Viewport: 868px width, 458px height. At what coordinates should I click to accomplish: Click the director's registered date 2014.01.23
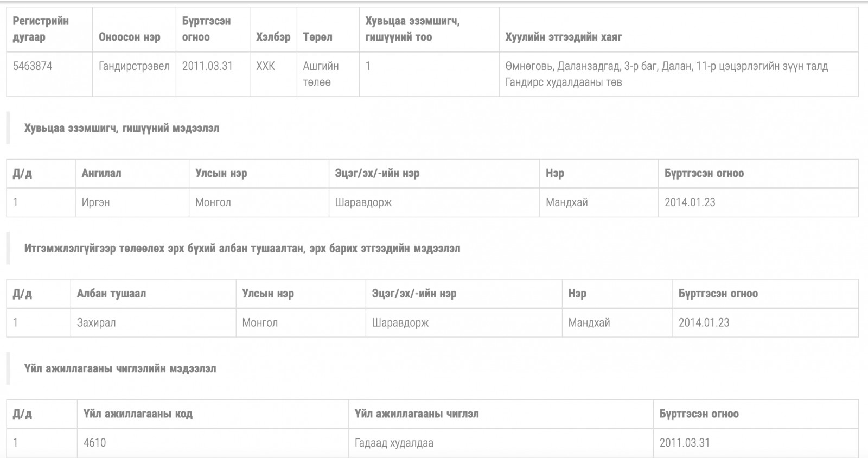tap(704, 323)
